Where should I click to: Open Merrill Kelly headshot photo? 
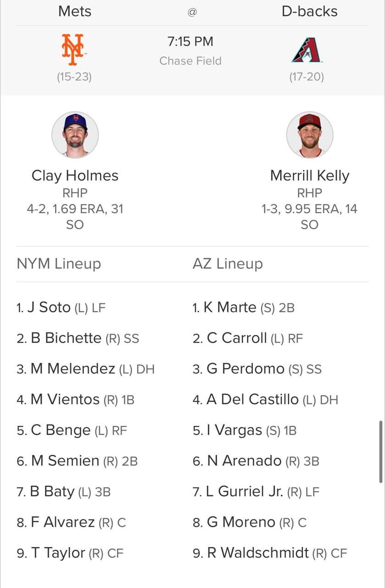pos(310,135)
